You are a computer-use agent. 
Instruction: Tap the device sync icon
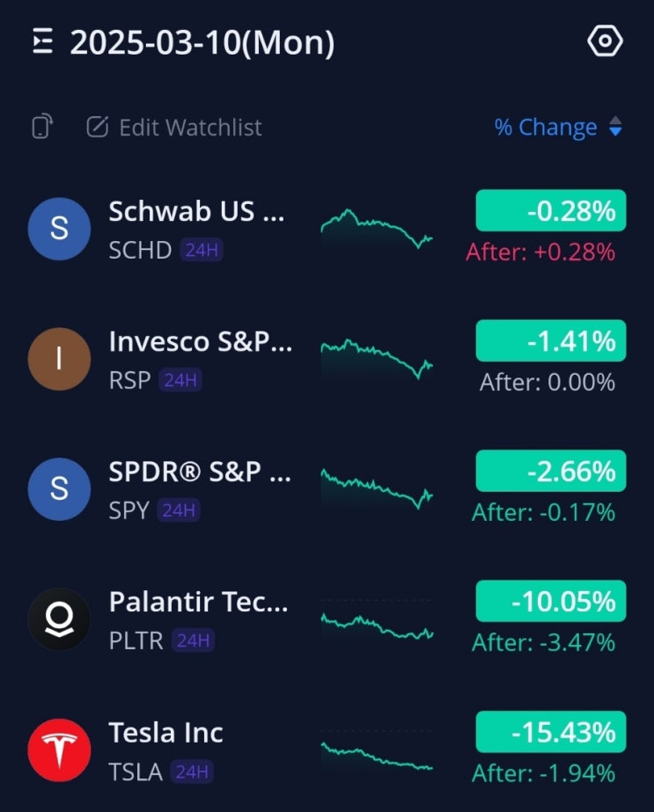(41, 128)
